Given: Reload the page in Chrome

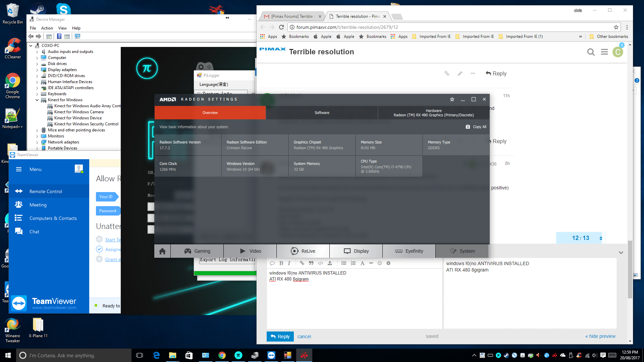Looking at the screenshot, I should tap(281, 27).
